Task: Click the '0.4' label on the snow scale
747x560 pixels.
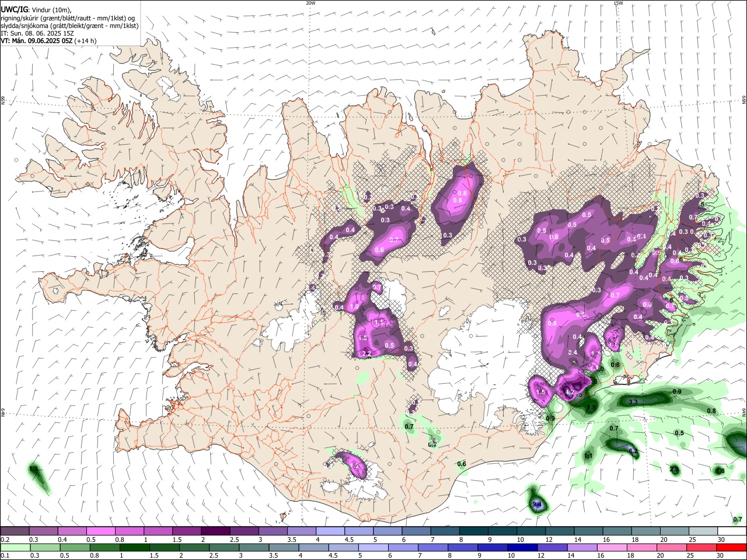Action: (62, 540)
